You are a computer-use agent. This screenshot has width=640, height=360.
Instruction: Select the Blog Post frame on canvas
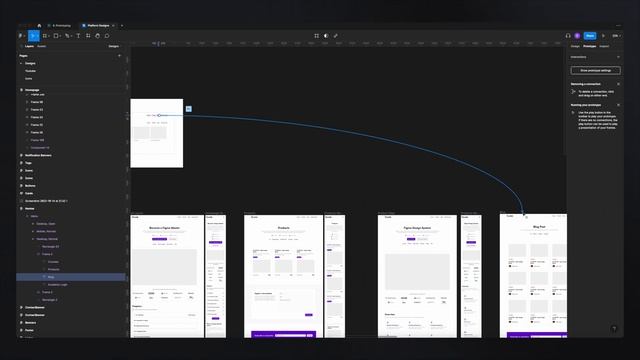[x=533, y=276]
